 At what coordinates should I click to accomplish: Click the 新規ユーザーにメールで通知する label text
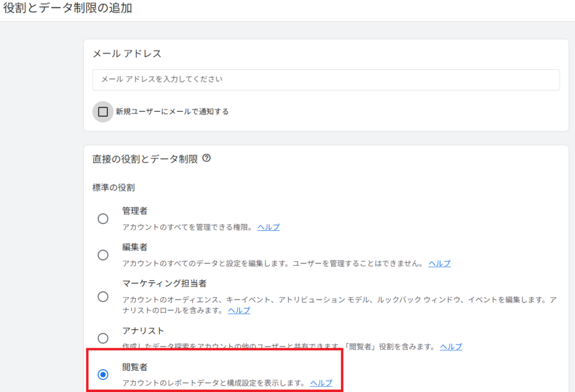click(x=172, y=112)
